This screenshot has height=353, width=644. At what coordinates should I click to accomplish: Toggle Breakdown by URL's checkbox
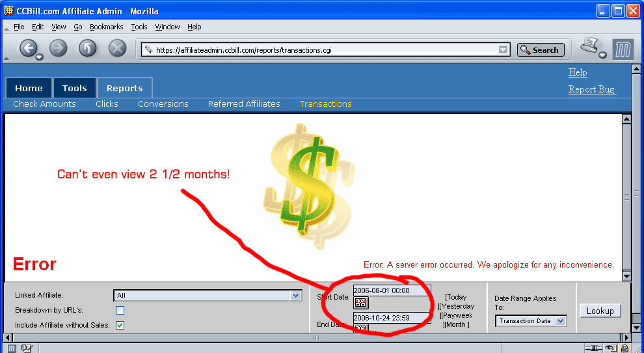click(120, 310)
